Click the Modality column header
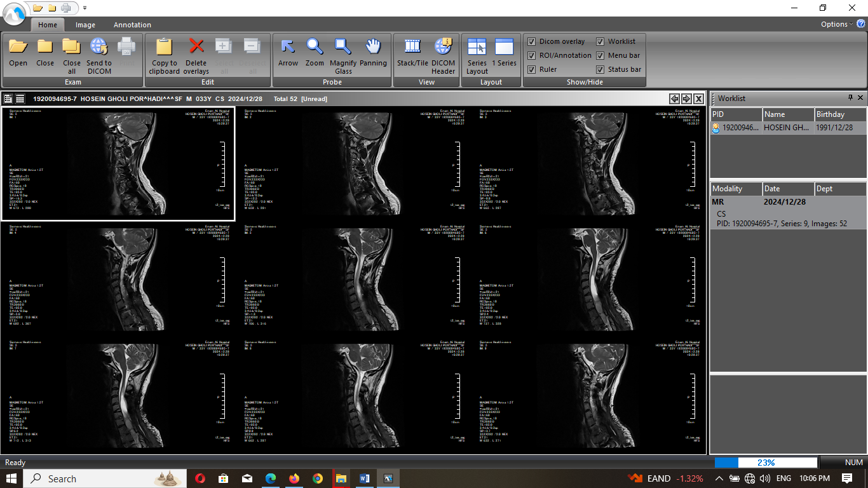Image resolution: width=868 pixels, height=488 pixels. [x=736, y=189]
